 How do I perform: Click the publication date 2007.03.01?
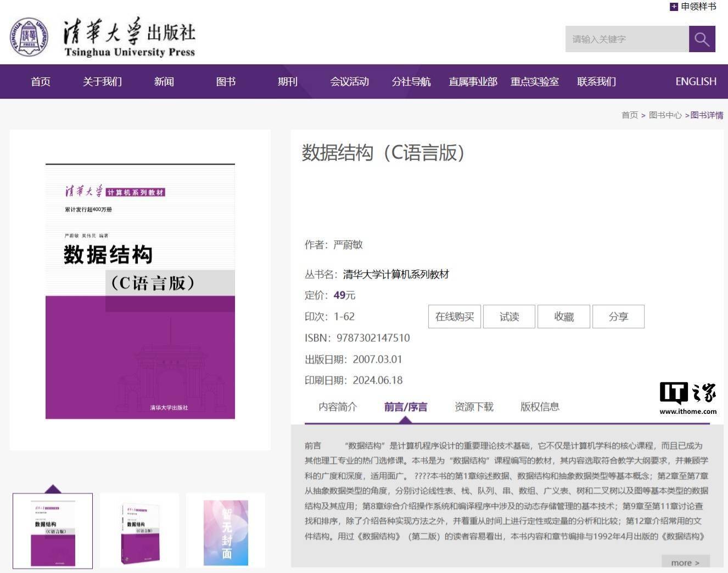[378, 359]
